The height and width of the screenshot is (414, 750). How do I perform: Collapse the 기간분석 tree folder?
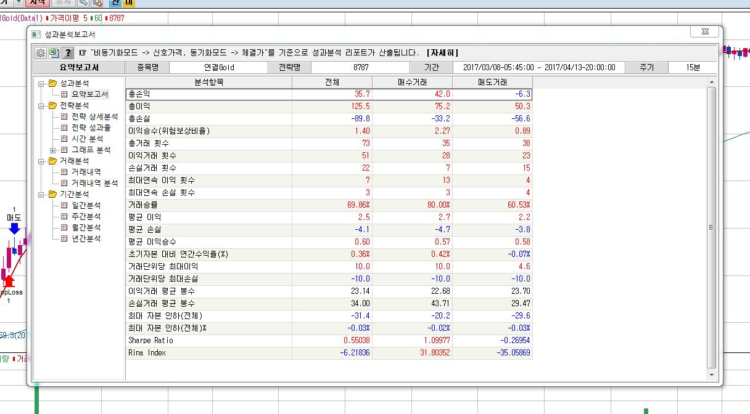(x=41, y=195)
